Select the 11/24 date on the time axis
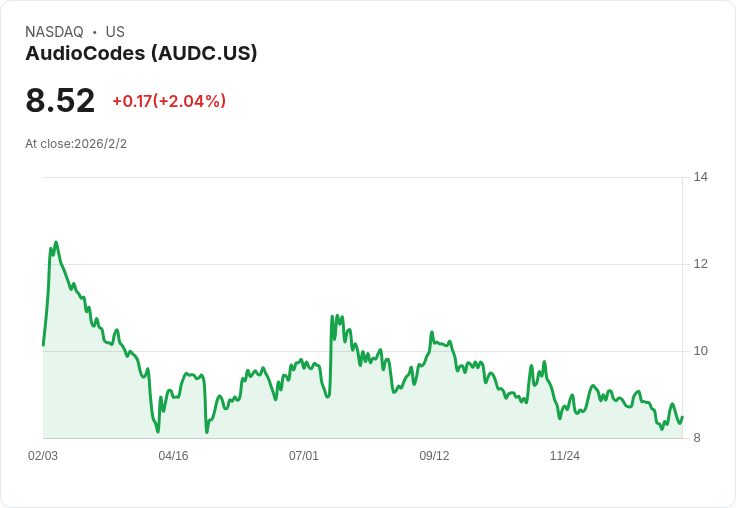 pyautogui.click(x=565, y=456)
